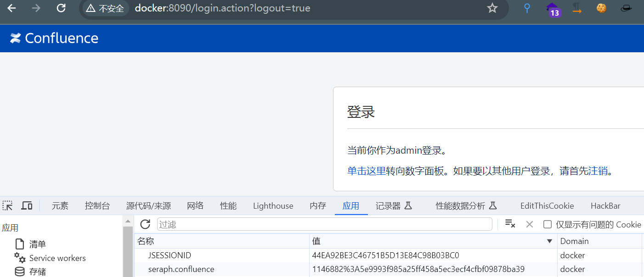Click the JSESSIONID value 44EA92BE3C46751B5D13E84C98B03BC0
Screen dimensions: 644x277
385,255
